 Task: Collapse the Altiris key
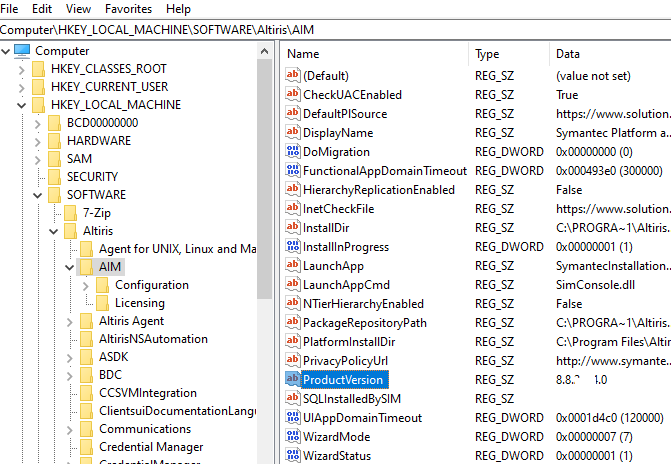[53, 231]
